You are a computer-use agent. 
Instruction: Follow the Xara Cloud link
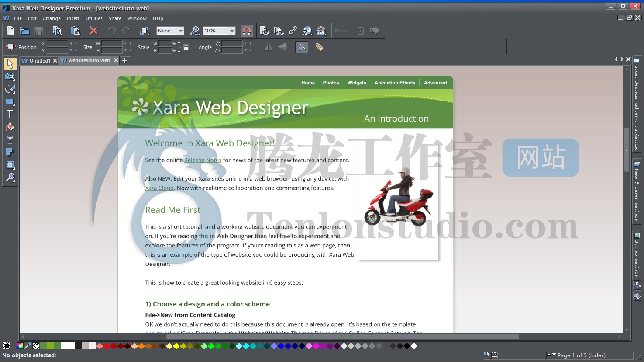[x=159, y=188]
